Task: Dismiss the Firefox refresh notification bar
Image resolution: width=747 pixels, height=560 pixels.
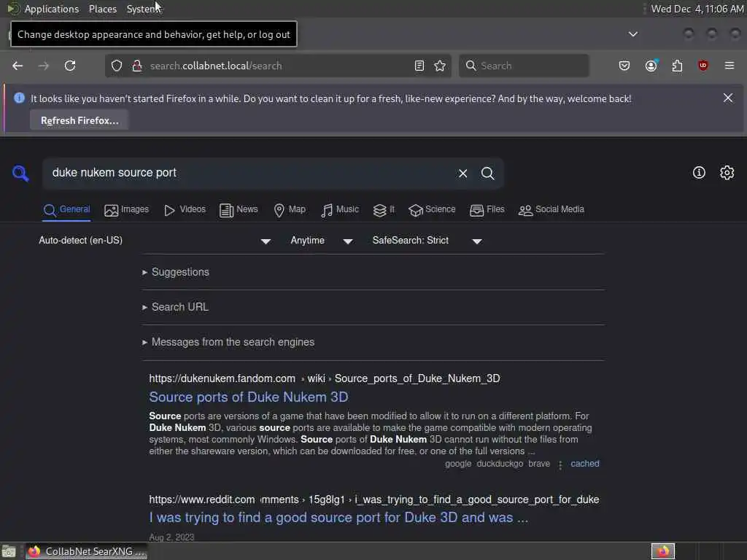Action: pyautogui.click(x=727, y=98)
